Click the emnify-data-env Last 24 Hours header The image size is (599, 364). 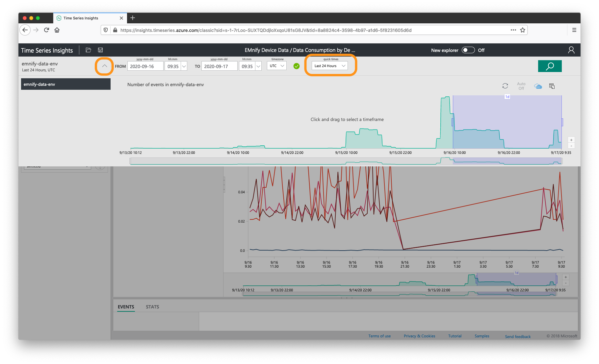40,66
